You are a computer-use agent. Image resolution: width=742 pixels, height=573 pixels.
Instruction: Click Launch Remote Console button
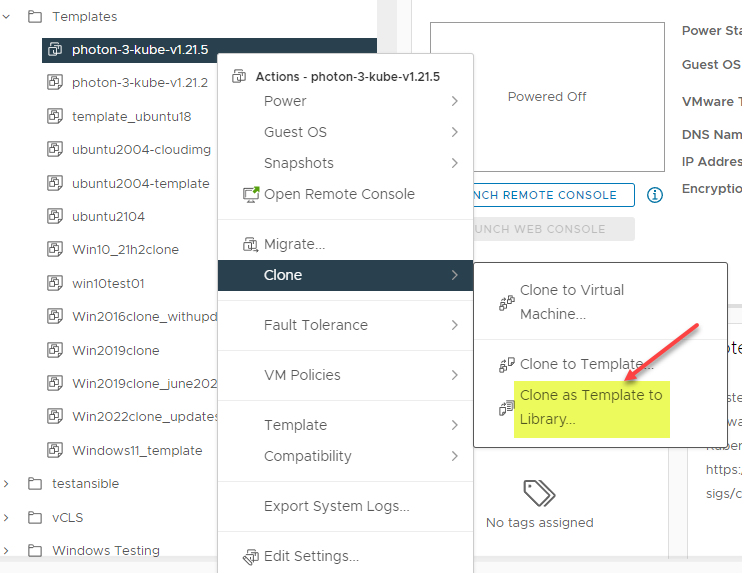(x=554, y=195)
